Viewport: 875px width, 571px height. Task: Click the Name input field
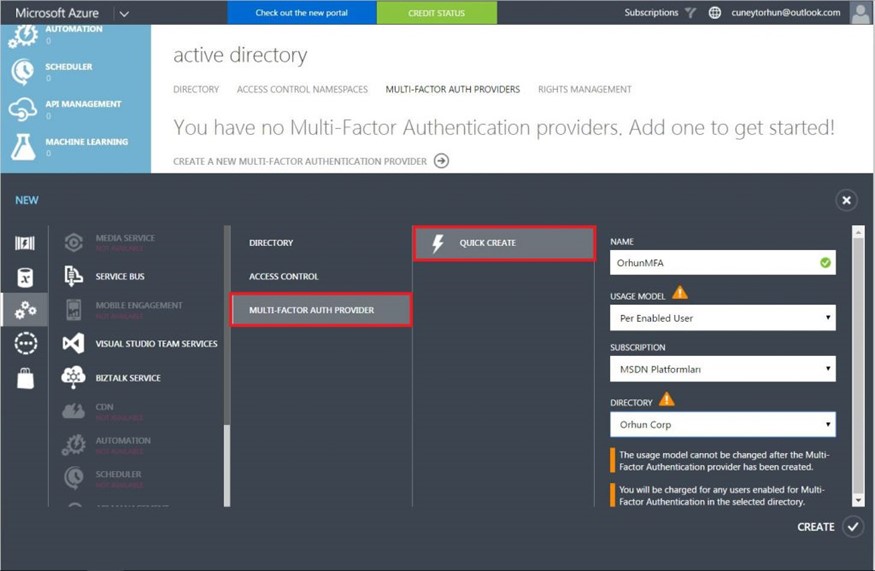[723, 262]
